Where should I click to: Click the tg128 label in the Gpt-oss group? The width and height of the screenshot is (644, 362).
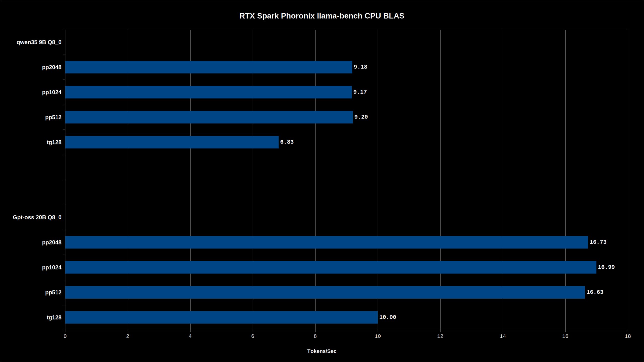point(54,317)
